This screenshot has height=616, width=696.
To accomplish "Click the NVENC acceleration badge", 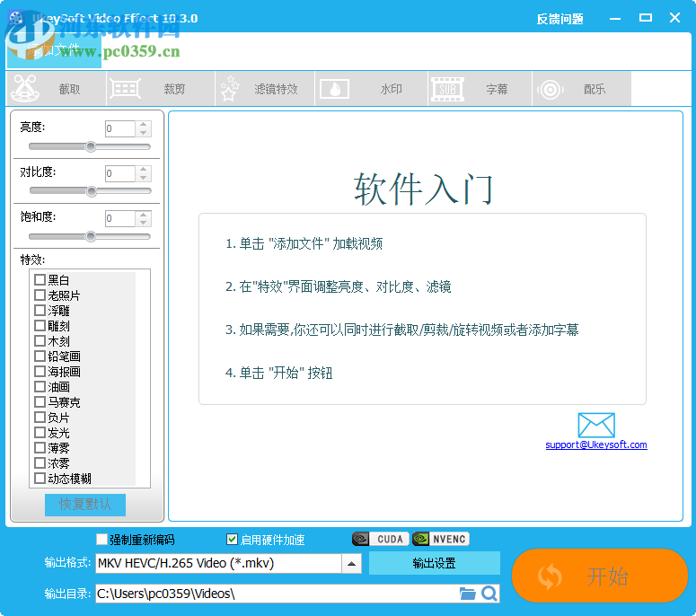I will point(441,539).
